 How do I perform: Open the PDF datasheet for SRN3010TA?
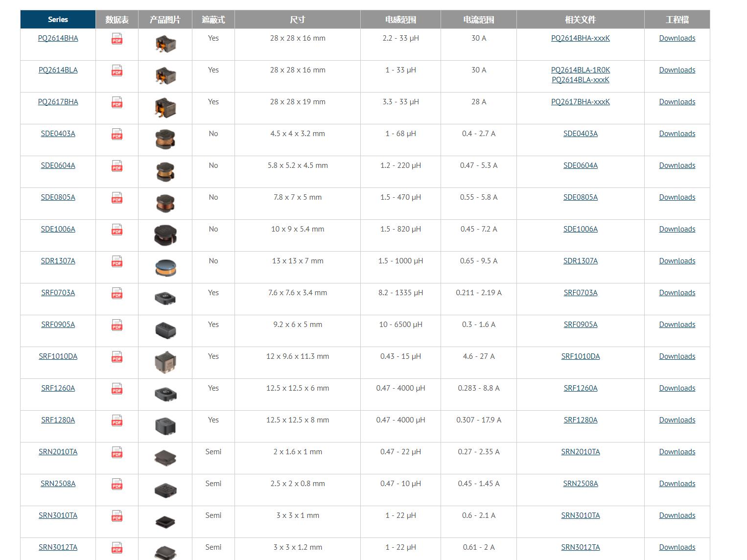(117, 516)
